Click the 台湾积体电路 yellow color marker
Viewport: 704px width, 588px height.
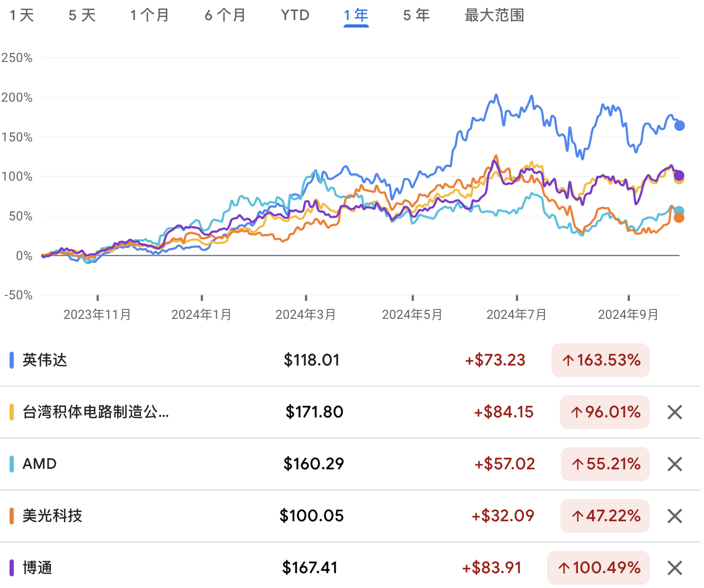tap(12, 412)
